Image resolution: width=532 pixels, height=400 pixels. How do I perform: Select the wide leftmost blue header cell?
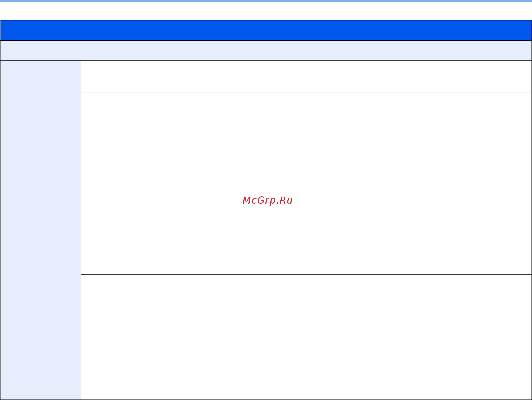84,30
